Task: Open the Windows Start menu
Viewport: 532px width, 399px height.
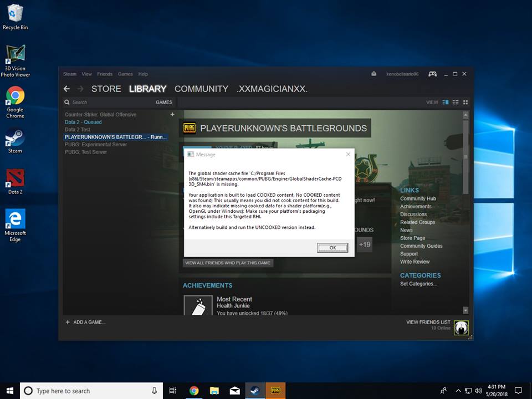Action: pyautogui.click(x=10, y=391)
